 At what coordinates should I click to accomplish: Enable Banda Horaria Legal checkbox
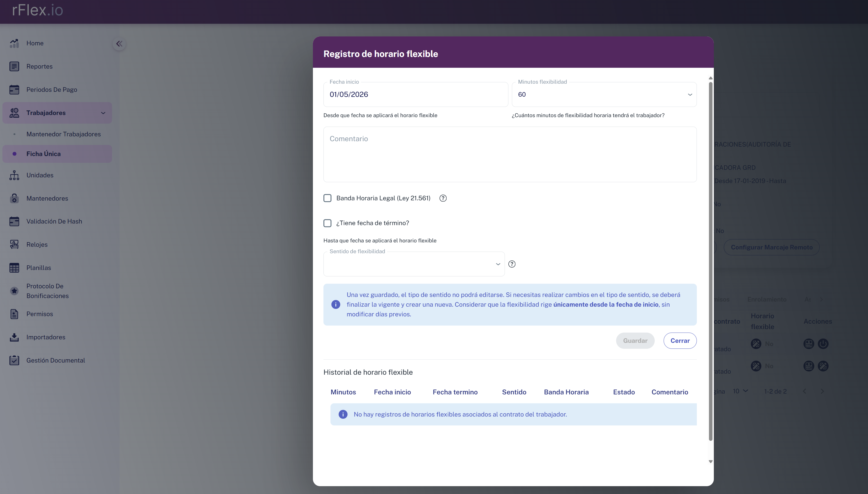[x=327, y=198]
